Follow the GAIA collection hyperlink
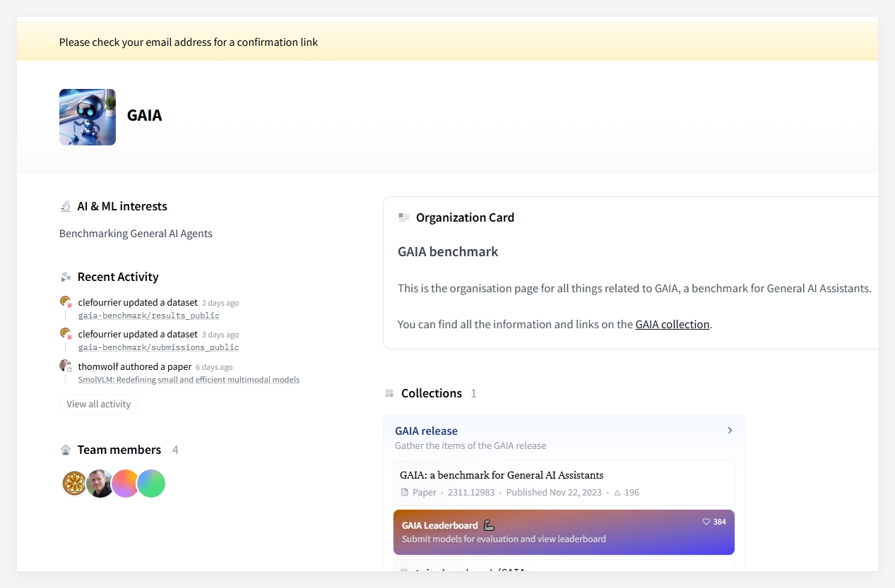This screenshot has width=895, height=588. point(672,325)
